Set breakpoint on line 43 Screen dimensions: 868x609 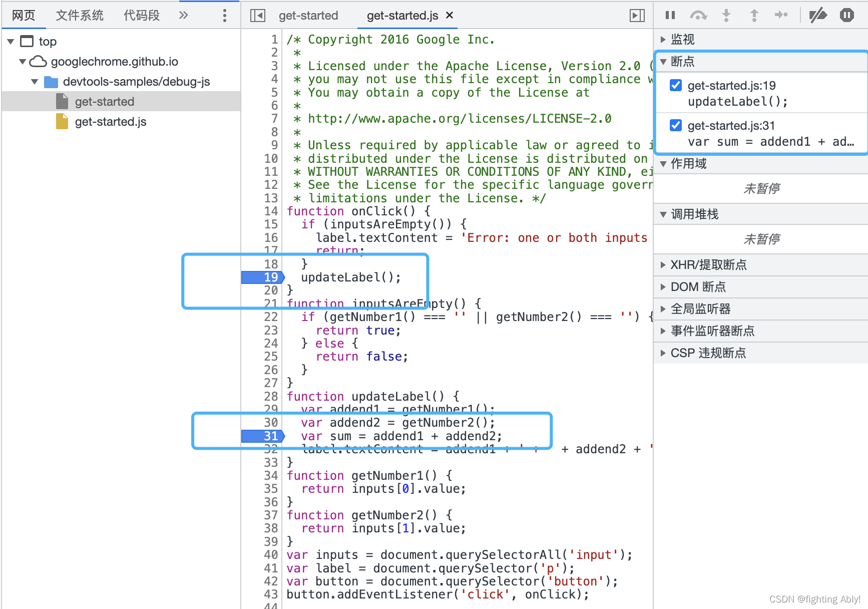pyautogui.click(x=271, y=594)
